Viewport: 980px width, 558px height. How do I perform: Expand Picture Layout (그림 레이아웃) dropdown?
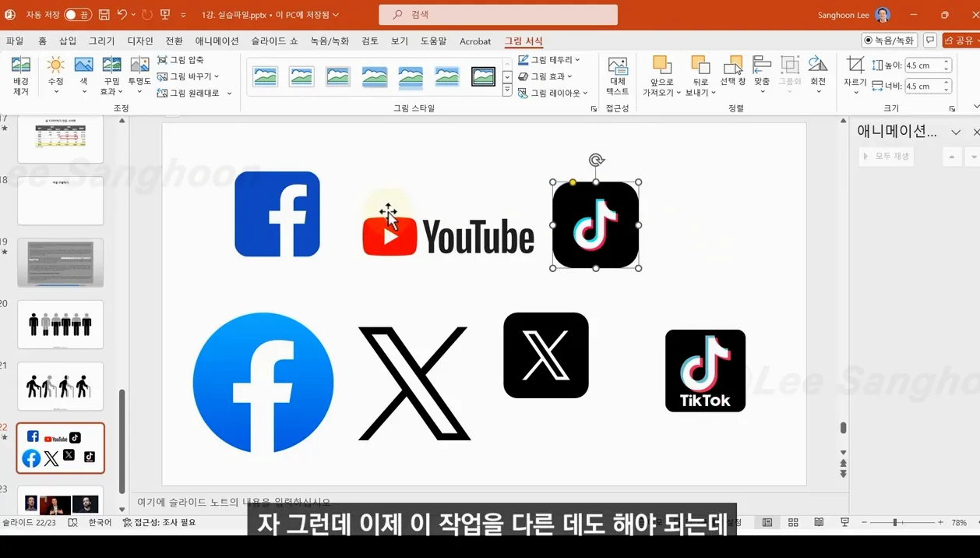click(585, 94)
